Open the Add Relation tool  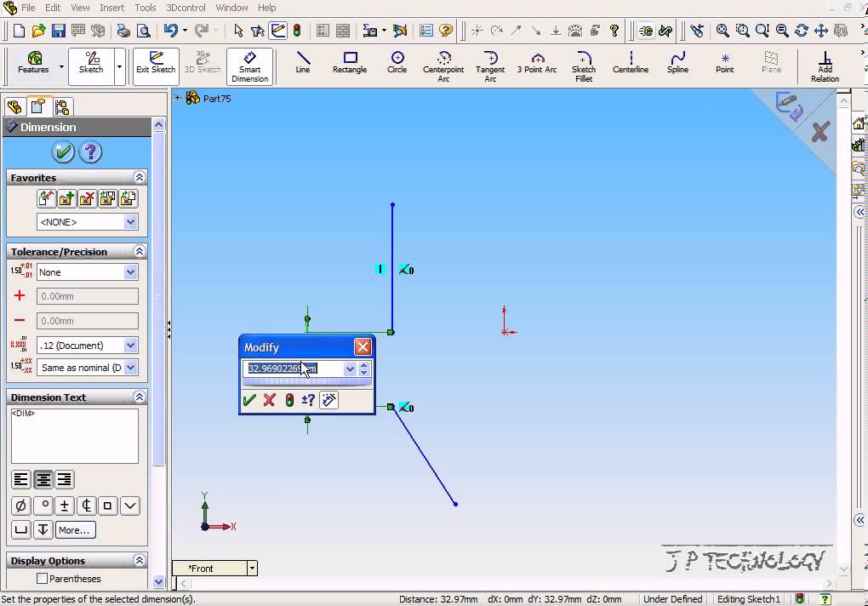[x=825, y=66]
